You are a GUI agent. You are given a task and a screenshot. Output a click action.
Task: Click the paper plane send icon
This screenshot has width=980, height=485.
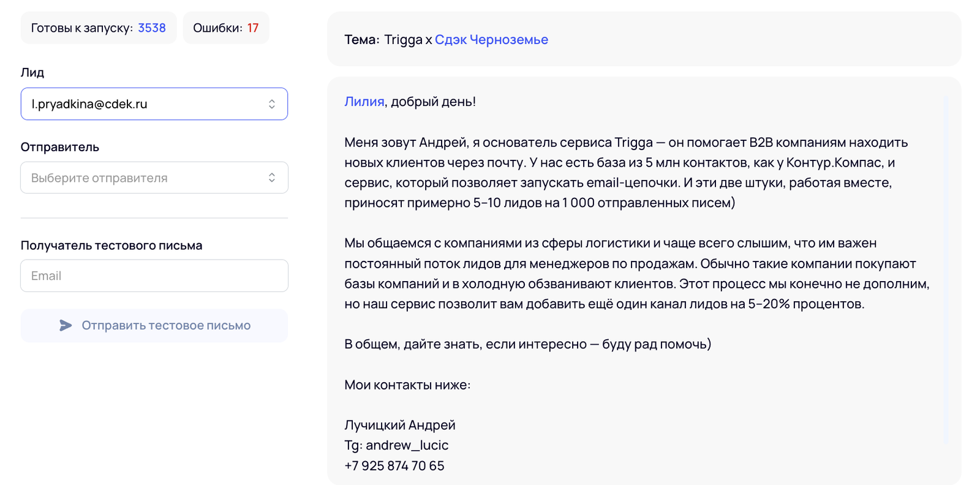click(66, 325)
